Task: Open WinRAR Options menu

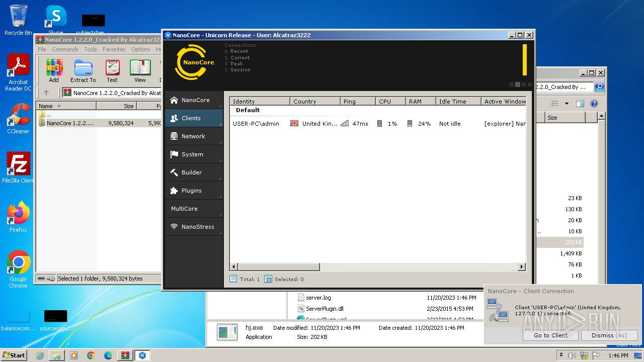Action: [x=141, y=49]
